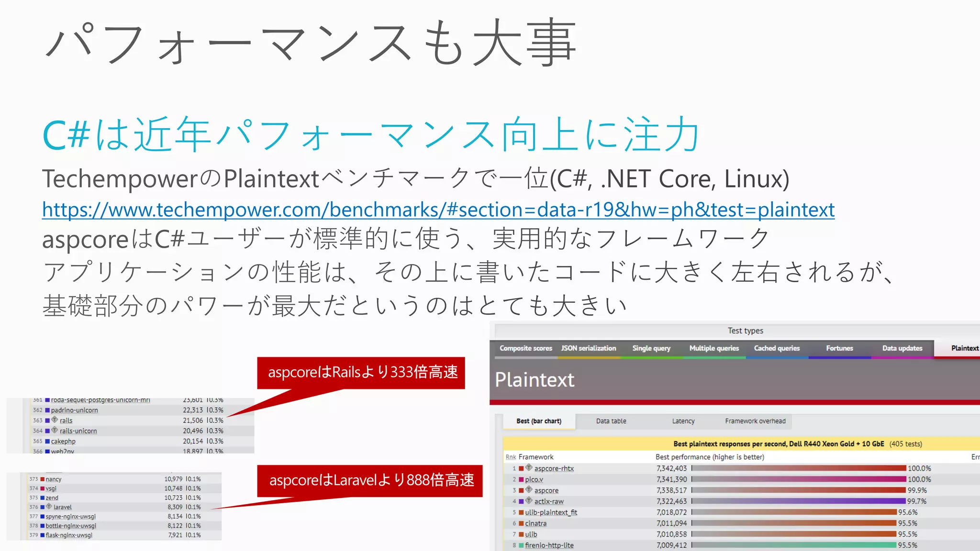Viewport: 980px width, 551px height.
Task: Click the Best performance column header
Action: point(710,457)
